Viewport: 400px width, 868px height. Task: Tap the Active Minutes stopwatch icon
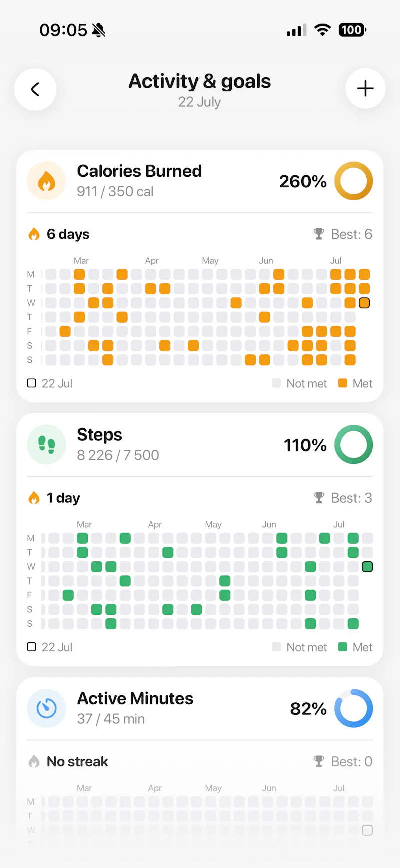pos(46,708)
